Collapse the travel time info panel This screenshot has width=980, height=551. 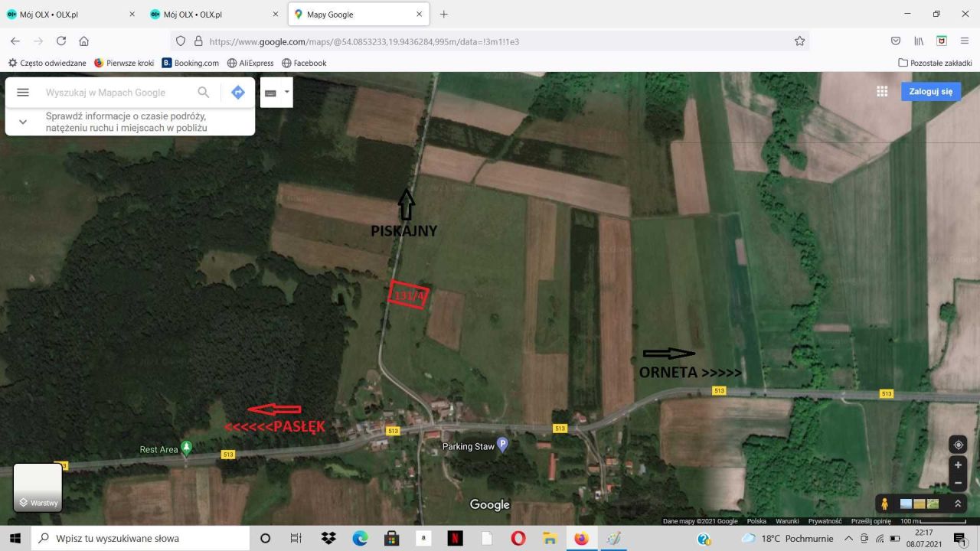(x=22, y=122)
